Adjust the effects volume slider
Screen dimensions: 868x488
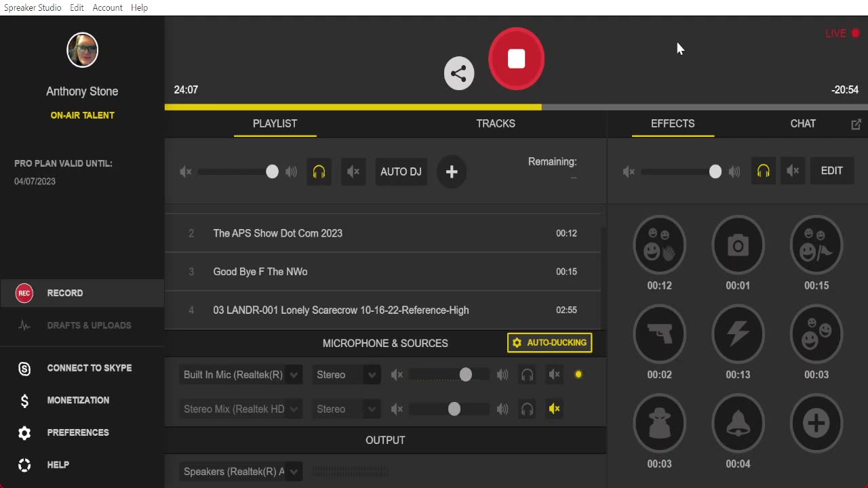click(682, 172)
